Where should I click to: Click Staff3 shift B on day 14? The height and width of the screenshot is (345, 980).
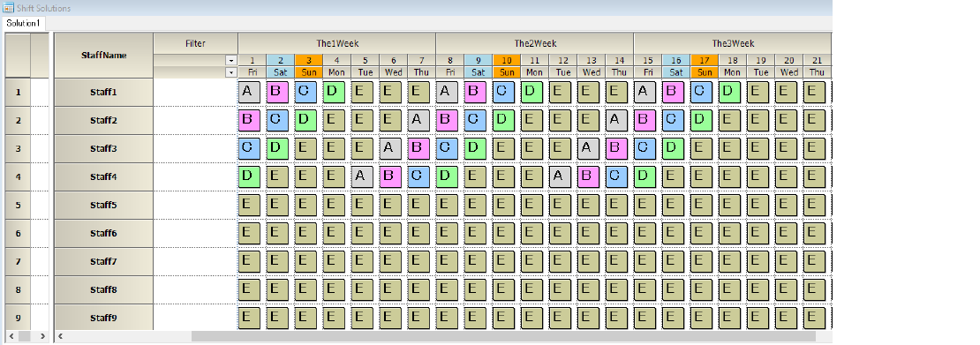(x=617, y=149)
